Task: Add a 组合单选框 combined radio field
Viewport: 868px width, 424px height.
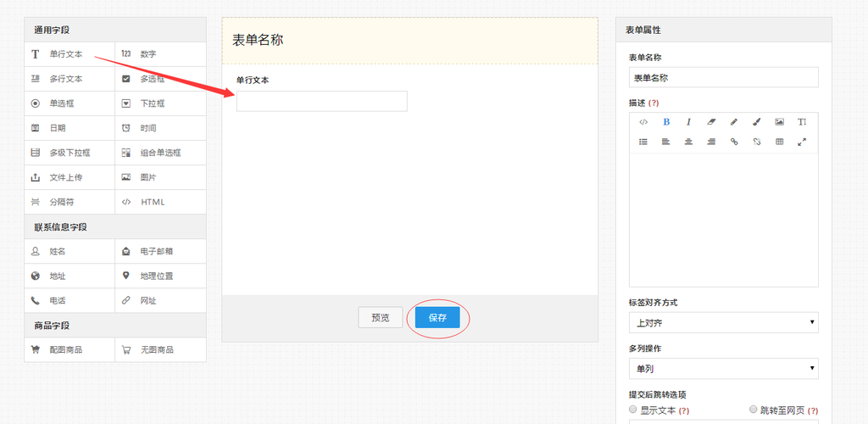Action: (160, 153)
